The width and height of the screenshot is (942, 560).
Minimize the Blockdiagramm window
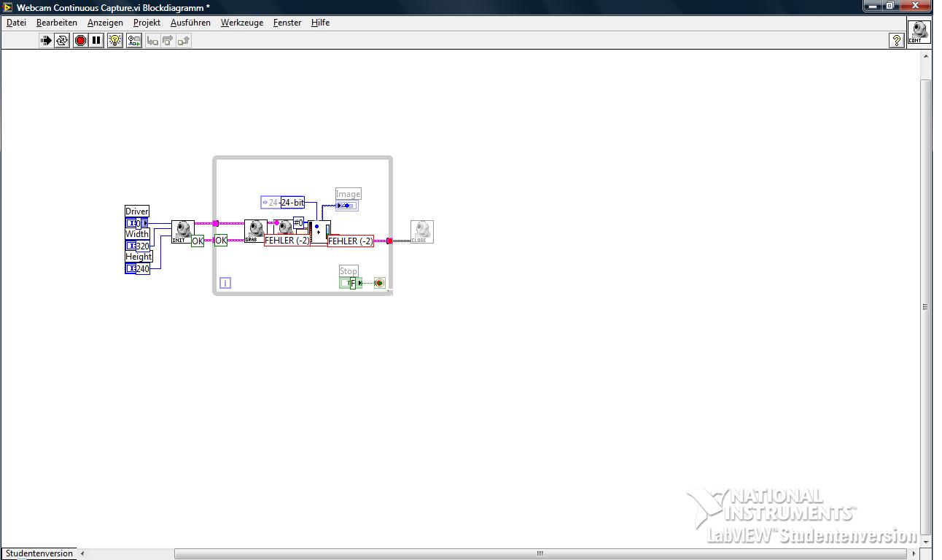[873, 6]
